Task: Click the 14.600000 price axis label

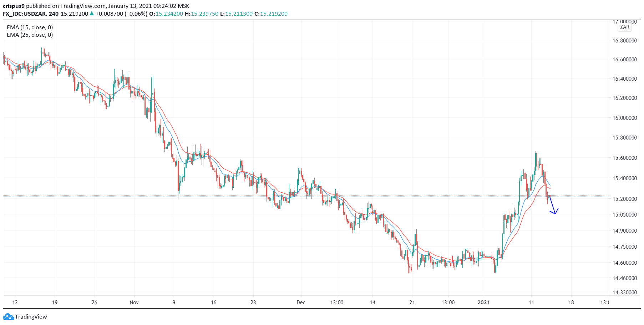Action: point(625,263)
